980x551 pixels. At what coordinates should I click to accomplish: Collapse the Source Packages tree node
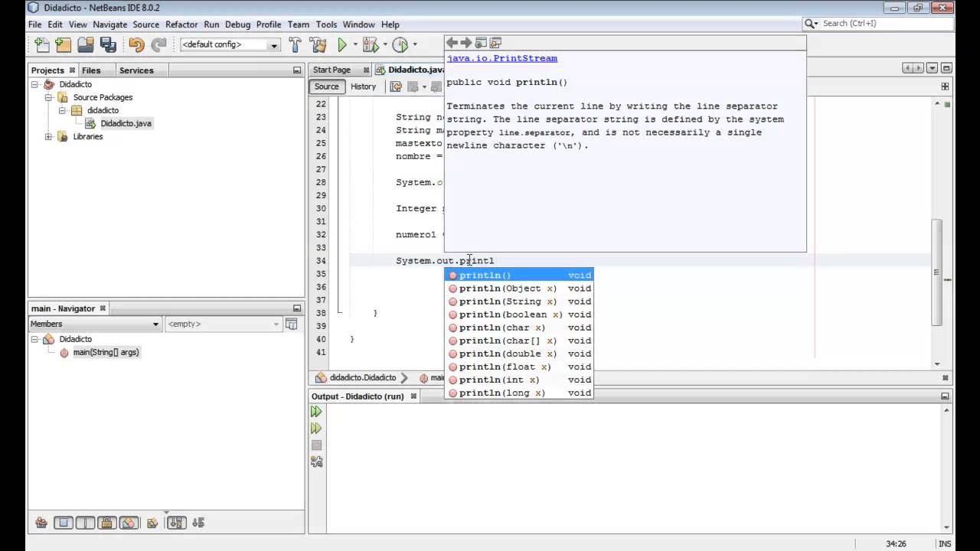(48, 97)
